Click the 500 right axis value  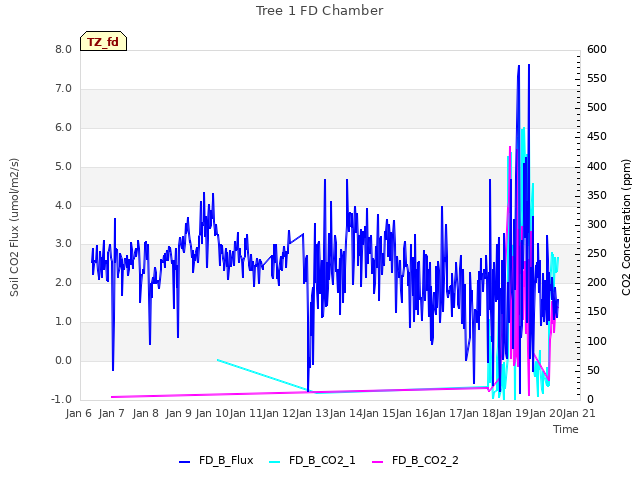[x=597, y=107]
